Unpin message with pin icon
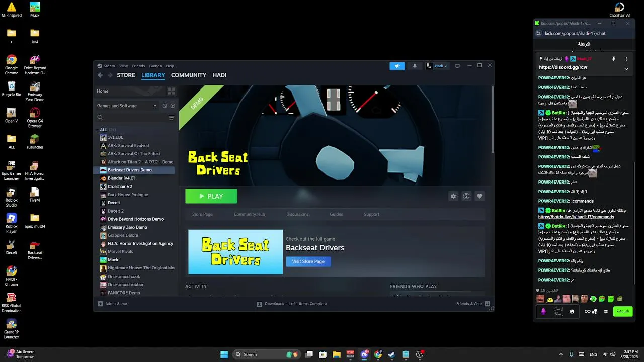644x362 pixels. [x=613, y=59]
